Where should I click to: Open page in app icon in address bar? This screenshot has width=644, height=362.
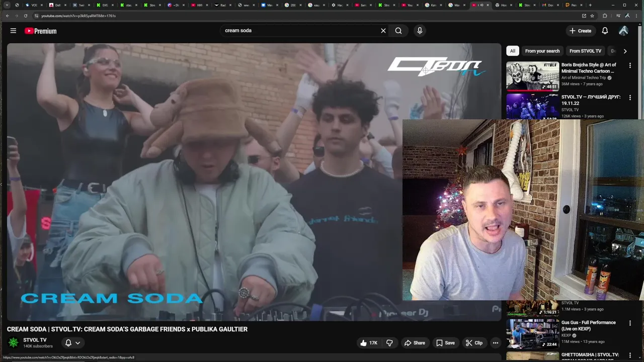click(584, 16)
